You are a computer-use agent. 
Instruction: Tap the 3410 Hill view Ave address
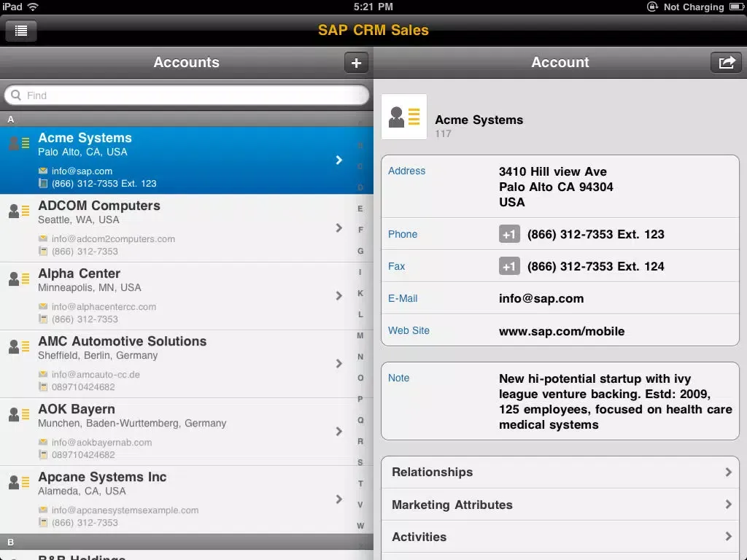(x=556, y=187)
